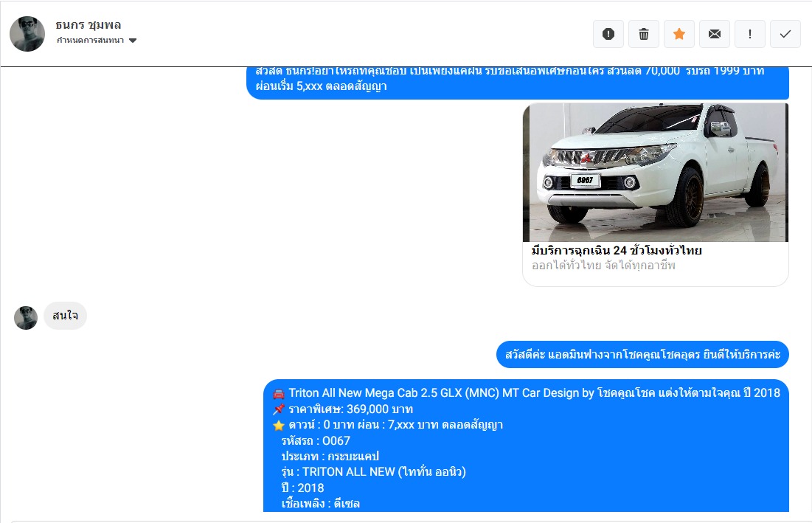Click the special price 369,000 บาท line
Viewport: 812px width, 523px height.
(x=343, y=409)
